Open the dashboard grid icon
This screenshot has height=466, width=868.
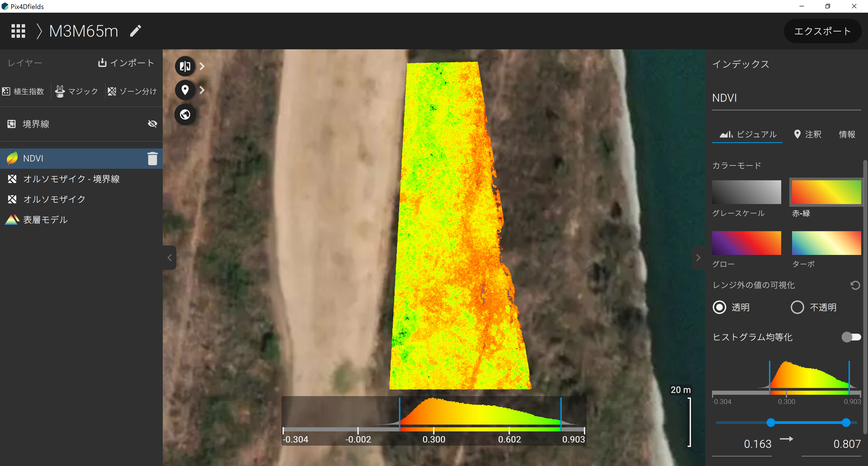[18, 31]
